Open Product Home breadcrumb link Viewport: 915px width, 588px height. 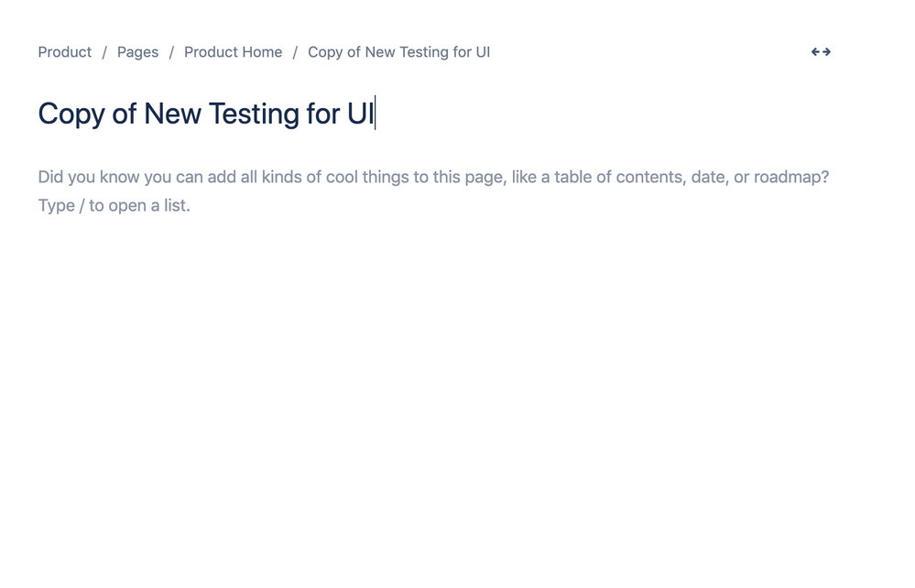pyautogui.click(x=233, y=52)
